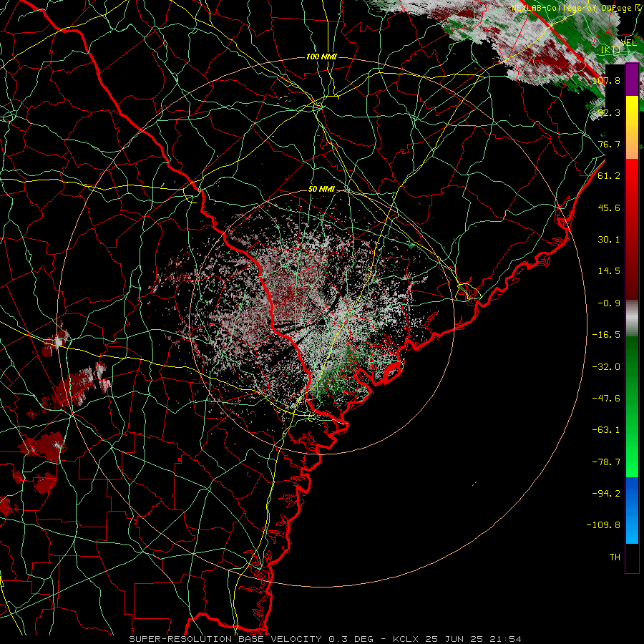Click the -47.6 velocity legend value
This screenshot has height=644, width=644.
[606, 399]
